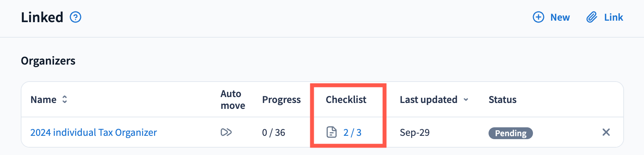Sort by the Name column header

click(44, 100)
